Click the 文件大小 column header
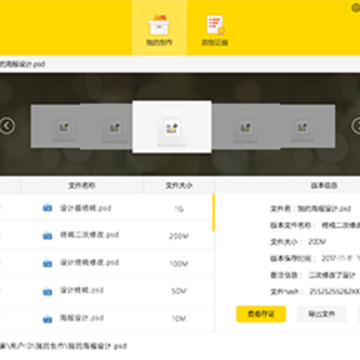 tap(179, 186)
